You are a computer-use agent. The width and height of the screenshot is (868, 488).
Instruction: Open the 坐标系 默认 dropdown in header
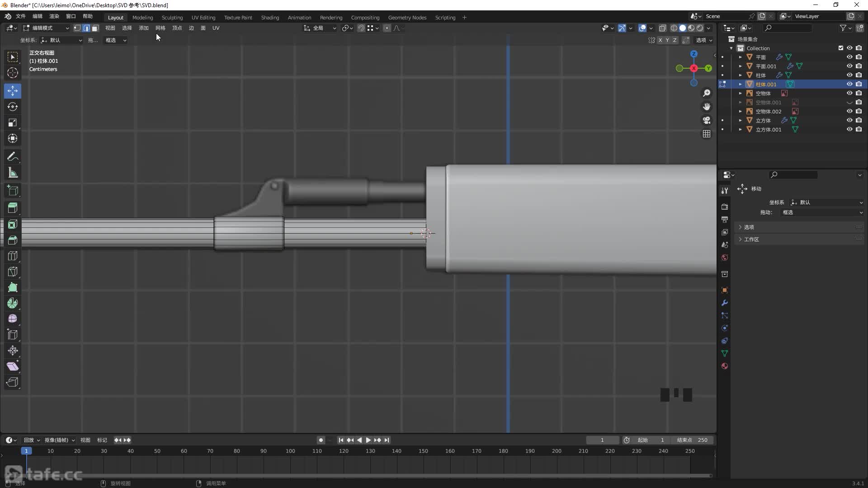pyautogui.click(x=61, y=40)
